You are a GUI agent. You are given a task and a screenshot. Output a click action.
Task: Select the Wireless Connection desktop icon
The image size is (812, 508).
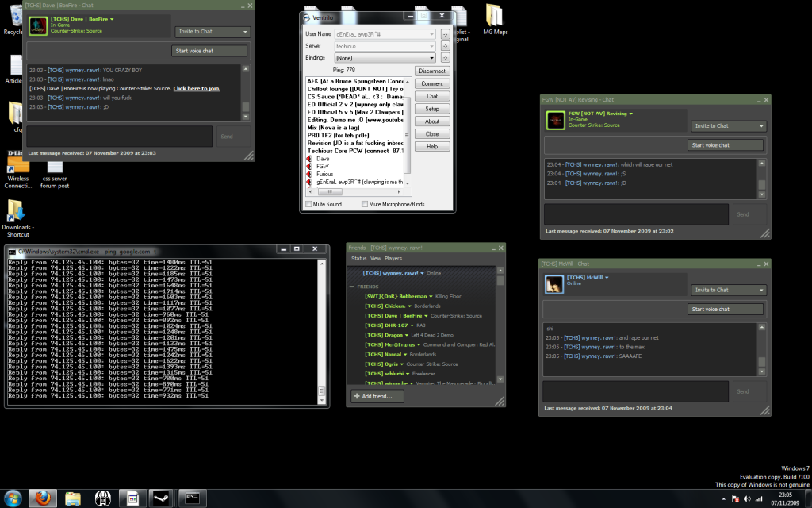point(18,171)
